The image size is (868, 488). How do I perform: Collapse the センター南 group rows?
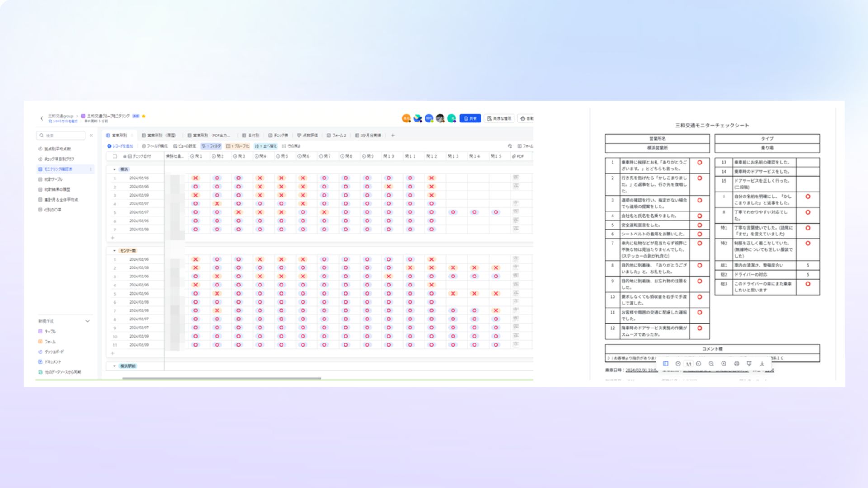pos(114,251)
